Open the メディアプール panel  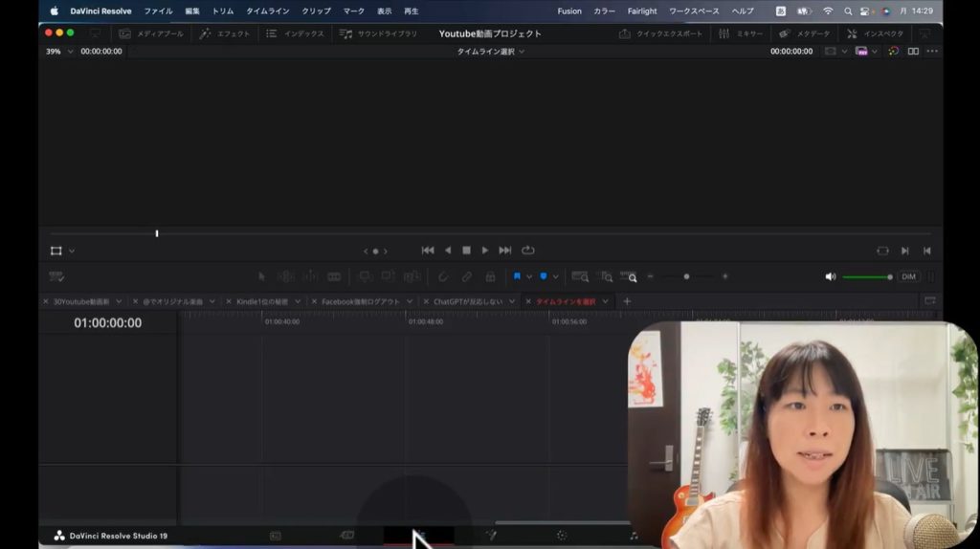151,33
